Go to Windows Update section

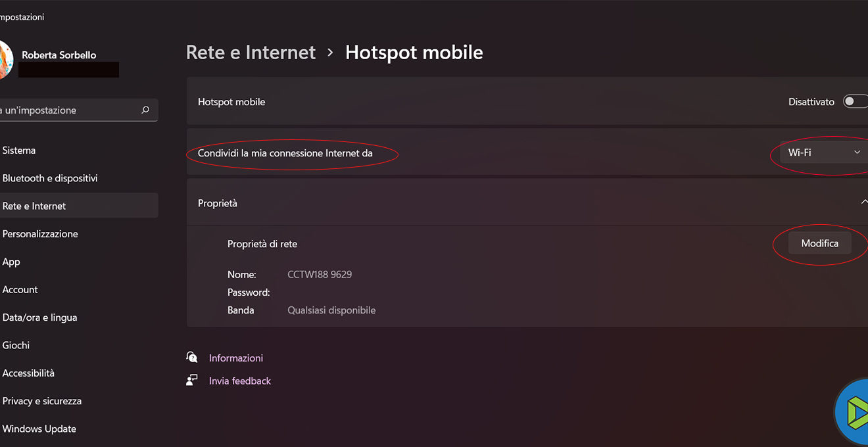[39, 429]
